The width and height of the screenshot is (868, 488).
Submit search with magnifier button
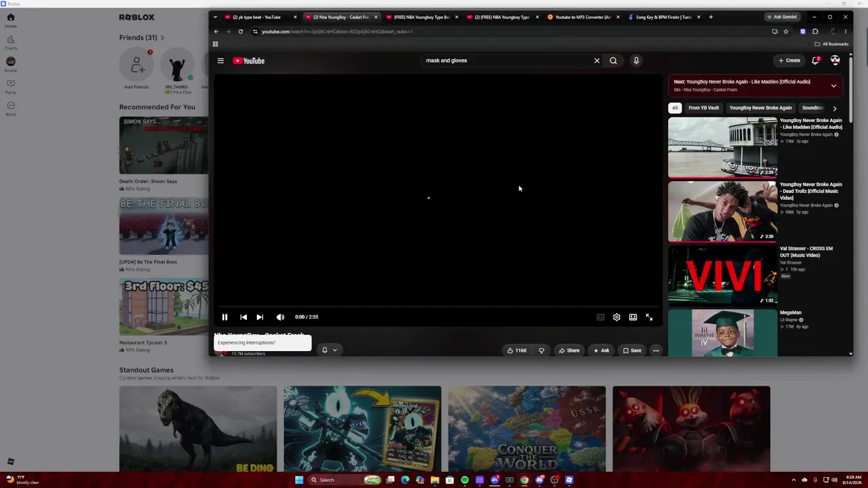coord(613,61)
